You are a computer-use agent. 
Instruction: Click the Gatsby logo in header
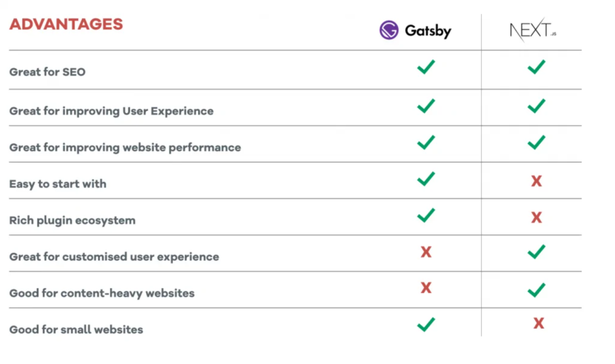[x=415, y=30]
